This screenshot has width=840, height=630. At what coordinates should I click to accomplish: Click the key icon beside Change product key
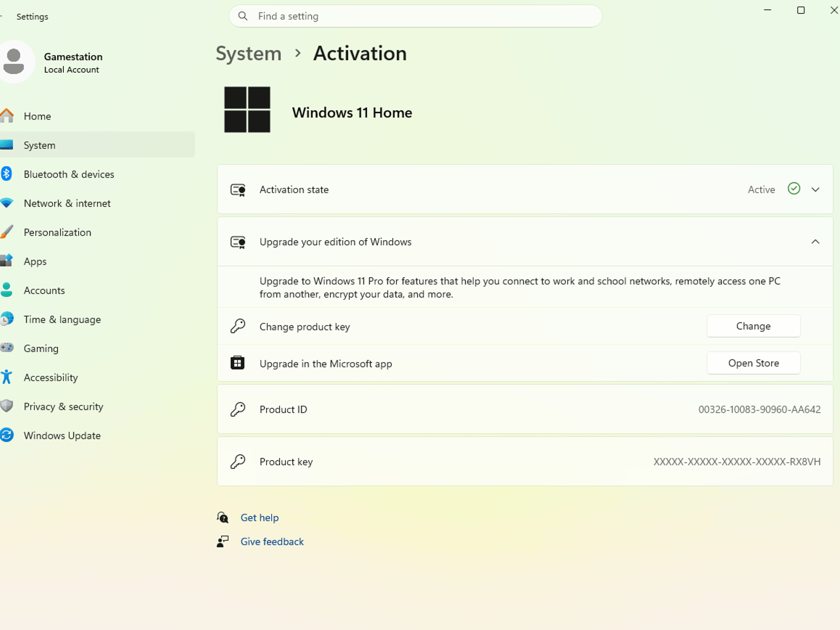click(238, 326)
